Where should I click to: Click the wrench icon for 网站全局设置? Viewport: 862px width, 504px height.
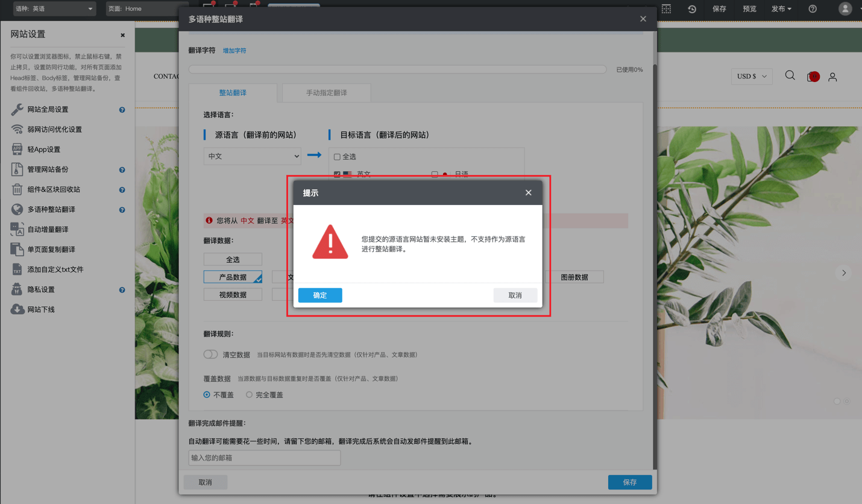coord(17,109)
